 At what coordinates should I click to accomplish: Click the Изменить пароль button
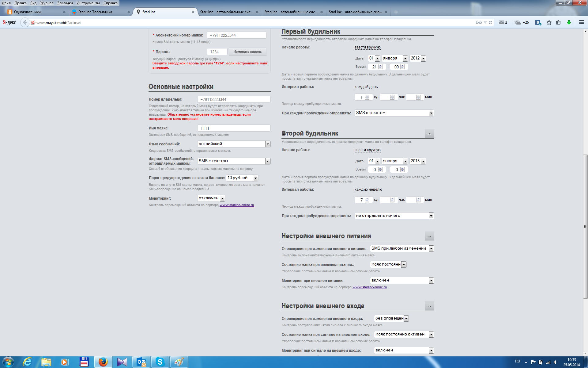[247, 52]
